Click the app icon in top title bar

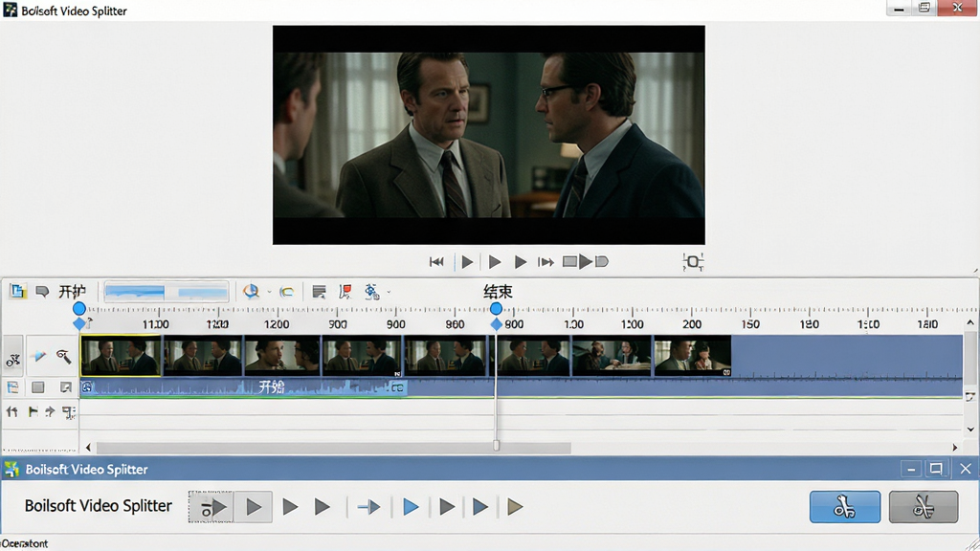coord(10,10)
